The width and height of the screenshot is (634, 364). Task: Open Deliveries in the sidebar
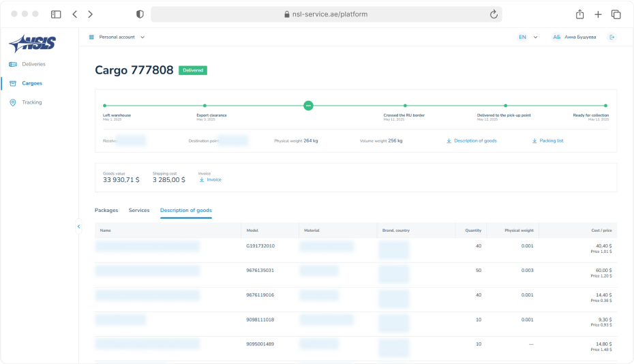(x=27, y=64)
